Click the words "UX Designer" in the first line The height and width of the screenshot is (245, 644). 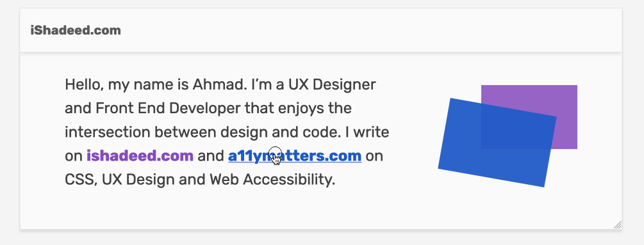[332, 85]
